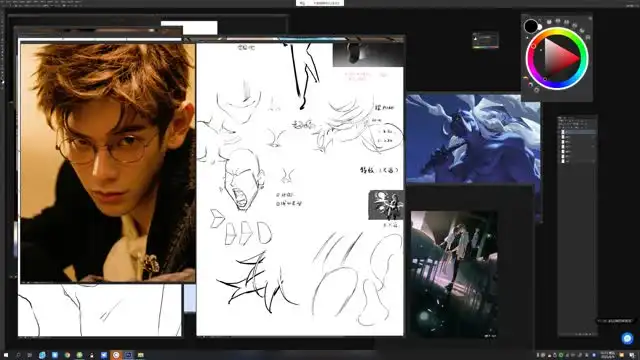
Task: Open Task View on the taskbar
Action: (x=29, y=355)
